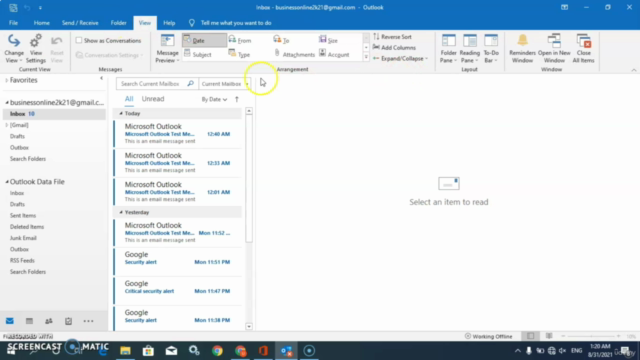Click Add Columns
640x360 pixels.
pos(394,47)
